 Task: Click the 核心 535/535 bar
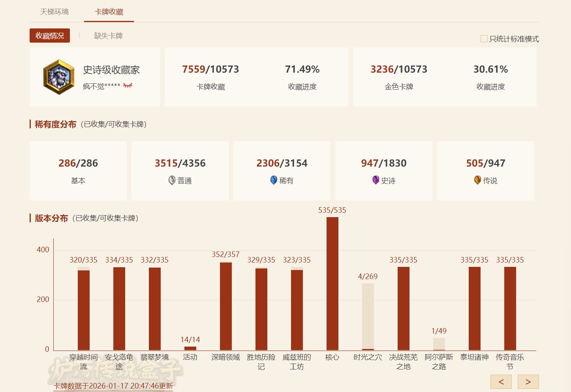click(332, 283)
